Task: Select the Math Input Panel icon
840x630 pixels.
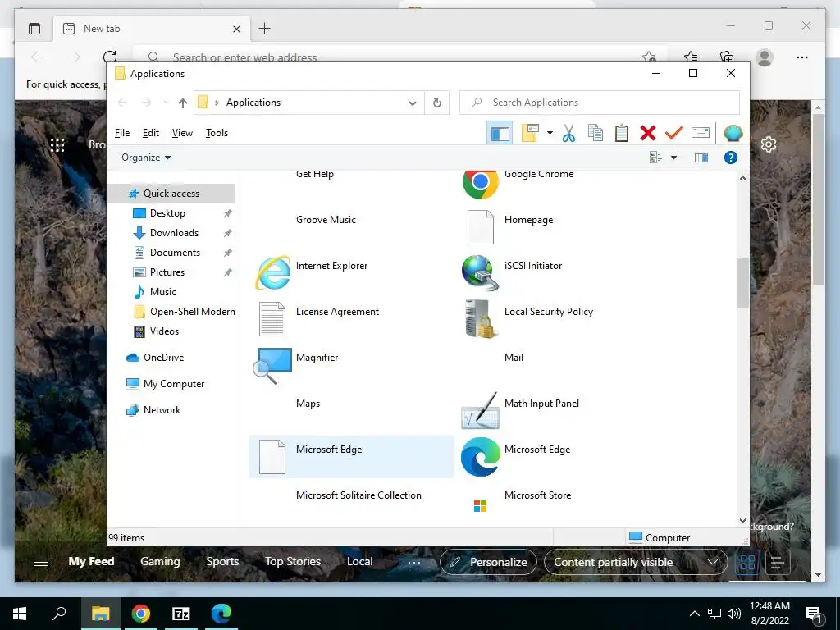Action: click(x=480, y=410)
